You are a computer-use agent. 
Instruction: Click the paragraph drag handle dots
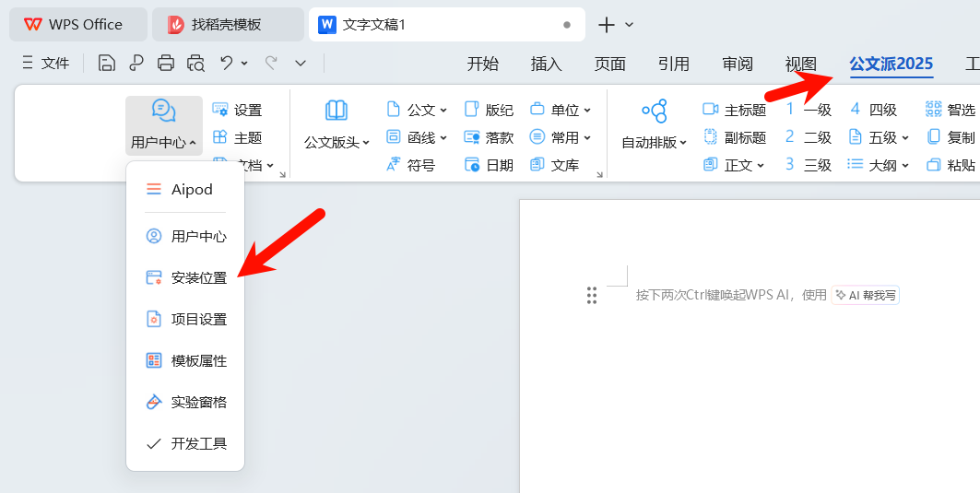pyautogui.click(x=592, y=296)
